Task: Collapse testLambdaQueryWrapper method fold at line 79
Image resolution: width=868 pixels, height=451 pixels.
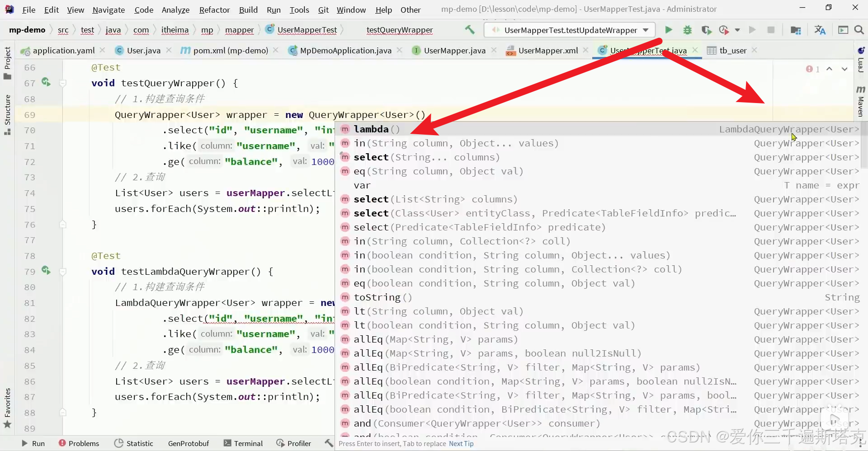Action: pos(63,272)
